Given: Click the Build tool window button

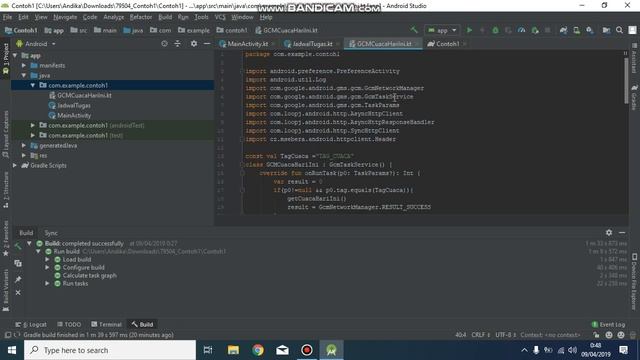Looking at the screenshot, I should (x=142, y=324).
